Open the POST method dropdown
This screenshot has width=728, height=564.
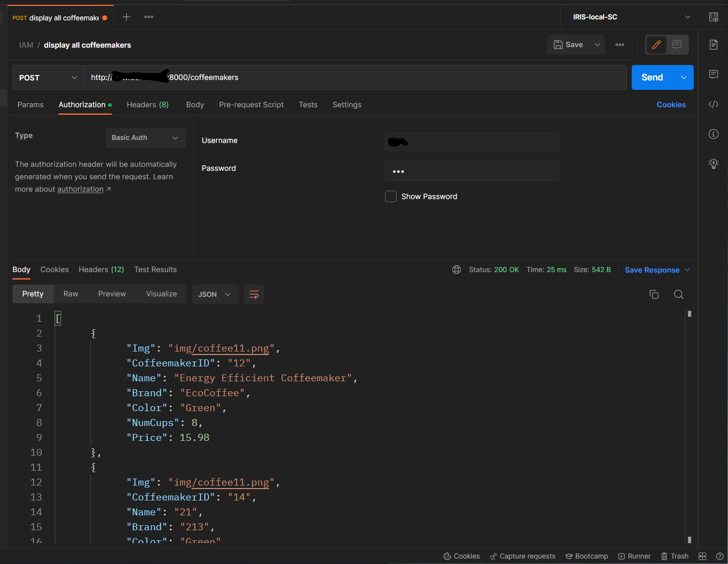pos(48,77)
